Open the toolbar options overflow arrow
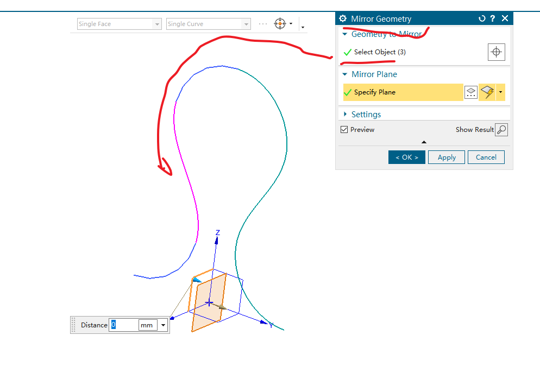 [x=303, y=27]
